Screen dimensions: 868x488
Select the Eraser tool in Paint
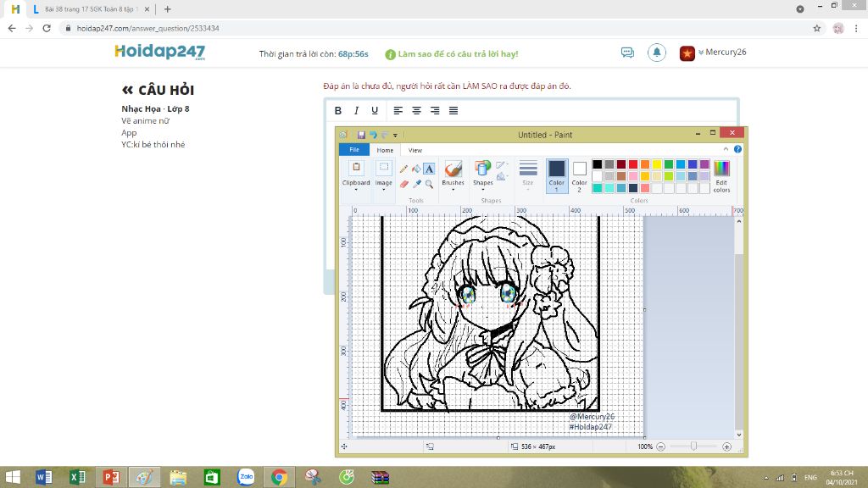pos(403,184)
